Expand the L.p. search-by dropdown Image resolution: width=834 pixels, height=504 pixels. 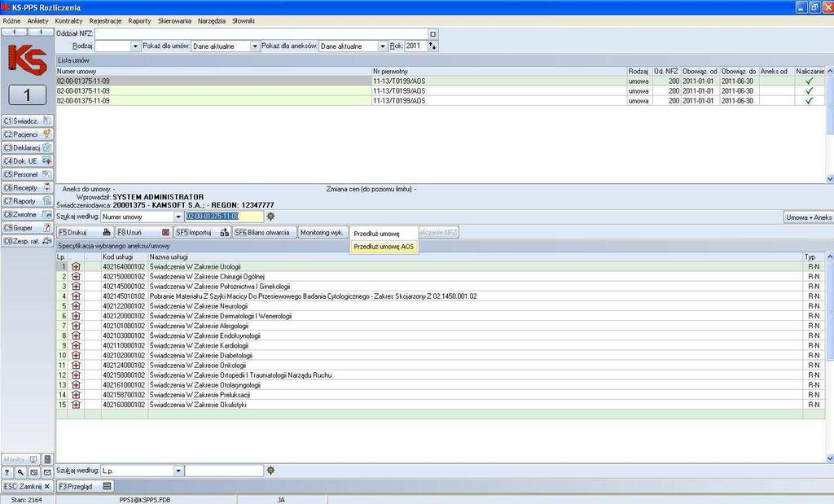(178, 471)
